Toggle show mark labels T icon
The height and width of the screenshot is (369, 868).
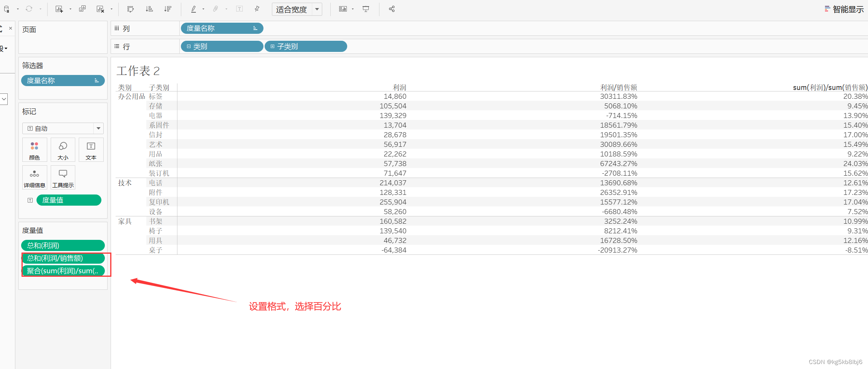239,9
